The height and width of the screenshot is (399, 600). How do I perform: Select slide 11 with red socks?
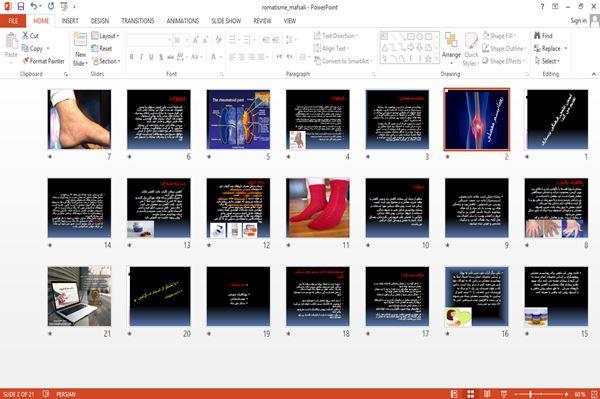(x=318, y=208)
